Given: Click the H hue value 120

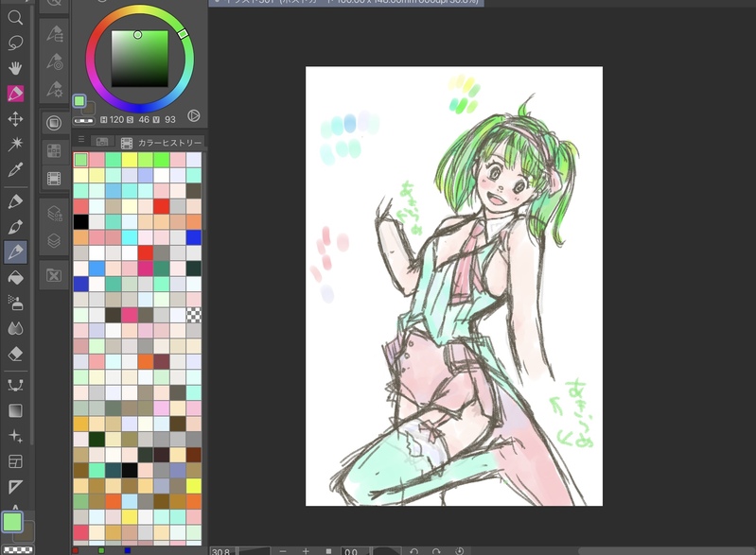Looking at the screenshot, I should [x=116, y=119].
